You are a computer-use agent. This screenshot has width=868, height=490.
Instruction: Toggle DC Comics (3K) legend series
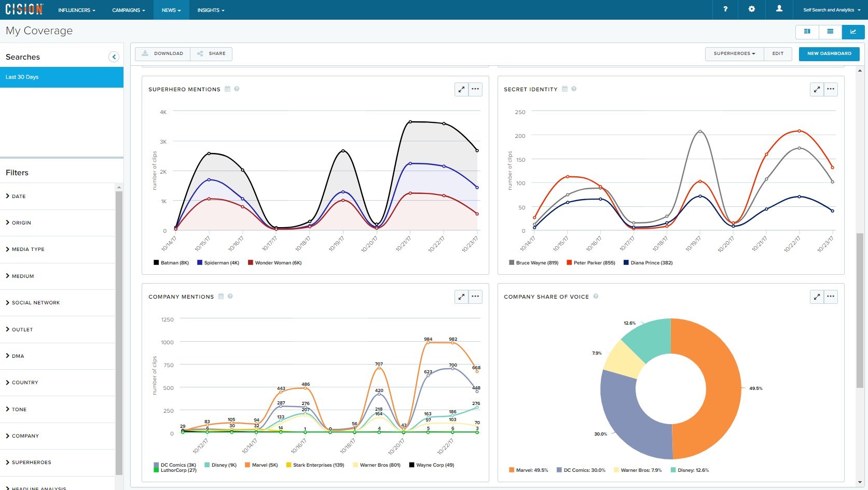pos(175,465)
